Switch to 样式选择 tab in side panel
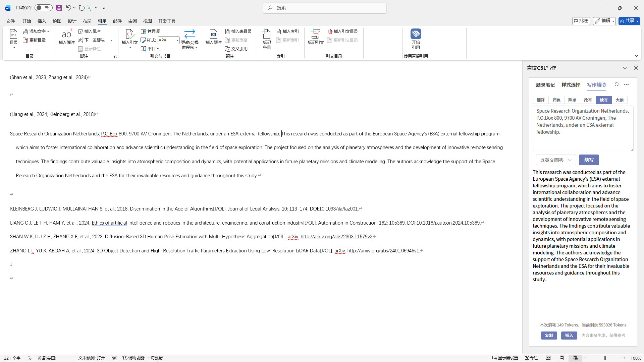The width and height of the screenshot is (644, 362). pos(571,85)
